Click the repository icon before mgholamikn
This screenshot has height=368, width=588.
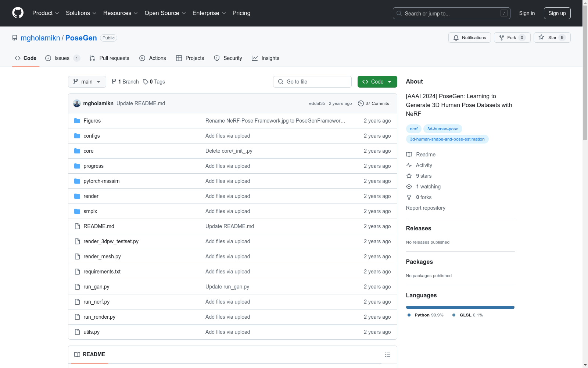point(15,38)
